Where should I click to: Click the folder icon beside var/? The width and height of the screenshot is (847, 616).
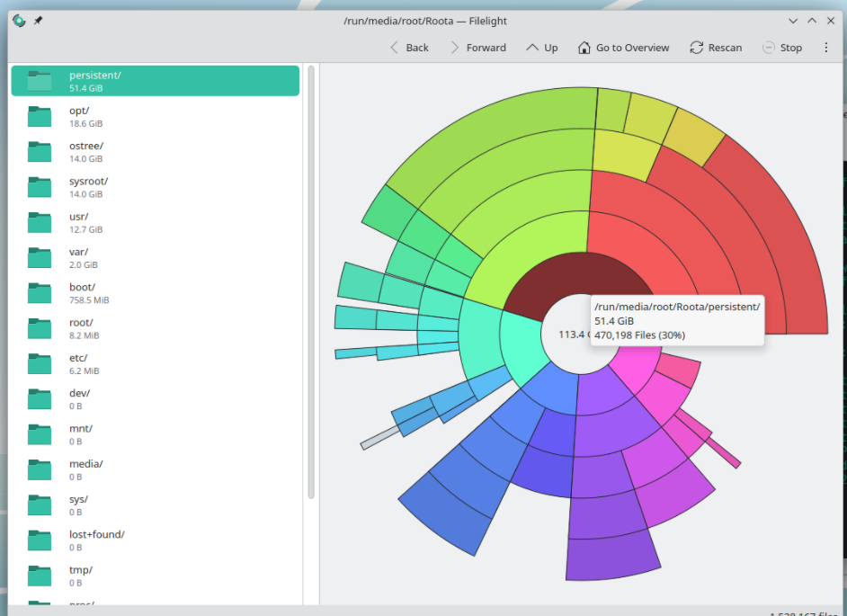(x=40, y=258)
